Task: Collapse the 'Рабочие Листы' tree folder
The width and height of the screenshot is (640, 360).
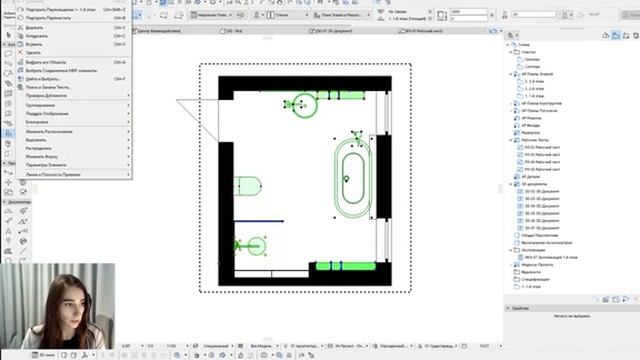Action: point(511,140)
